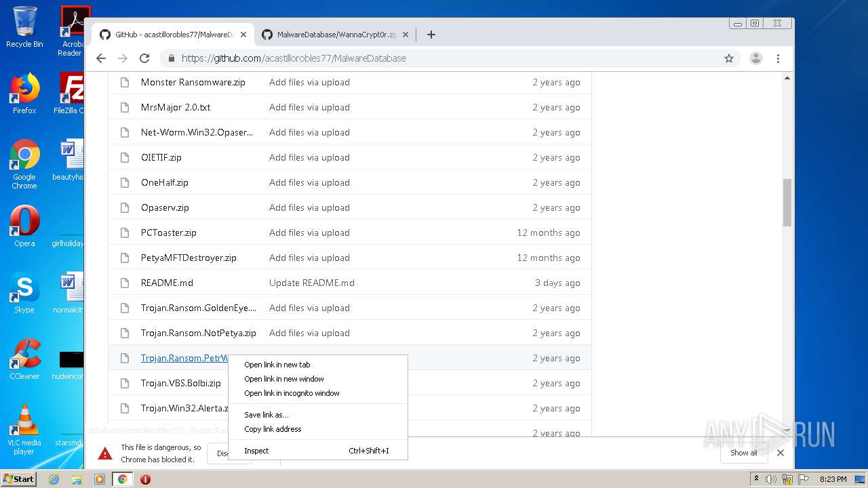The width and height of the screenshot is (868, 488).
Task: Bookmark this page with star icon
Action: point(729,58)
